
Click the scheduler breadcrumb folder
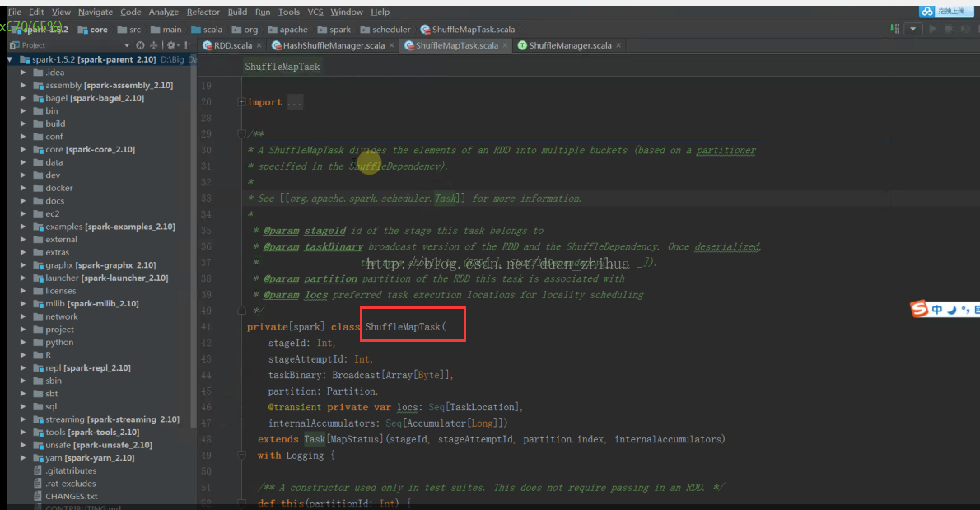385,30
